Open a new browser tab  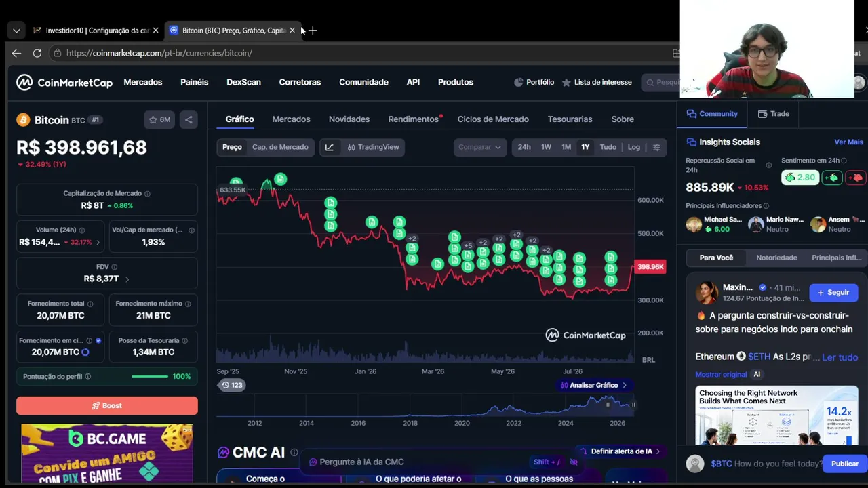(313, 30)
